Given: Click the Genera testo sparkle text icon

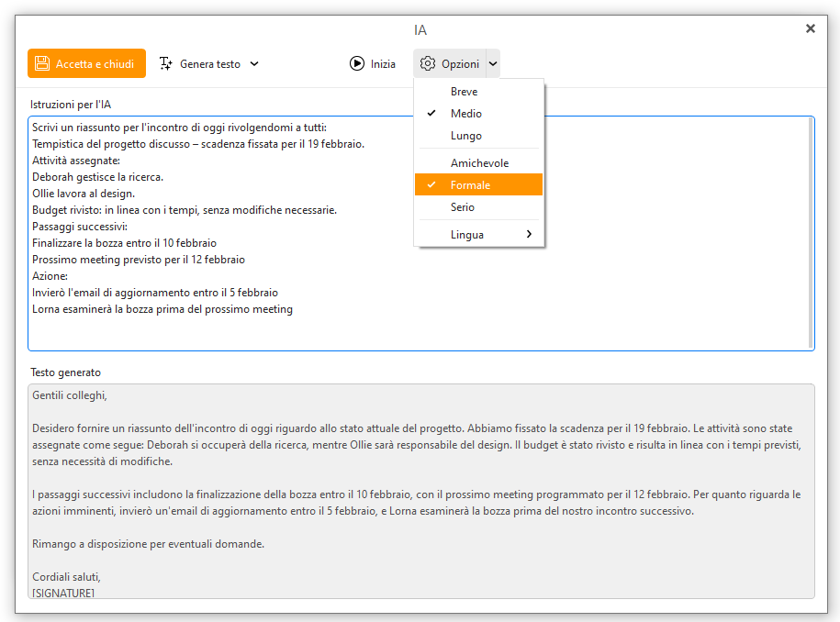Looking at the screenshot, I should pyautogui.click(x=166, y=63).
